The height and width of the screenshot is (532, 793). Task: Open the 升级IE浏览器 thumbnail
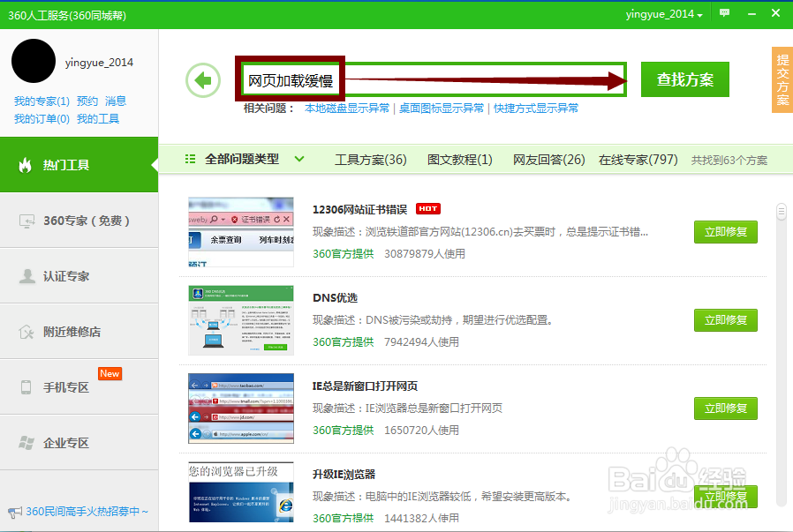tap(241, 492)
